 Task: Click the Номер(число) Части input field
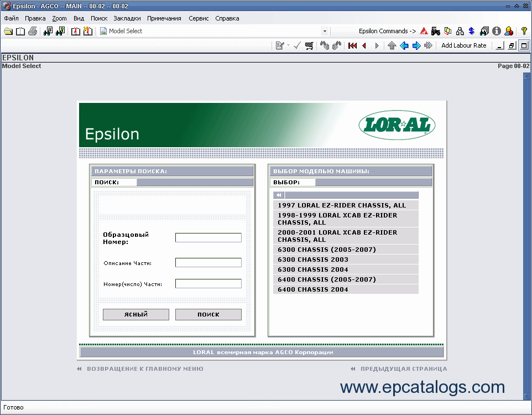[208, 283]
